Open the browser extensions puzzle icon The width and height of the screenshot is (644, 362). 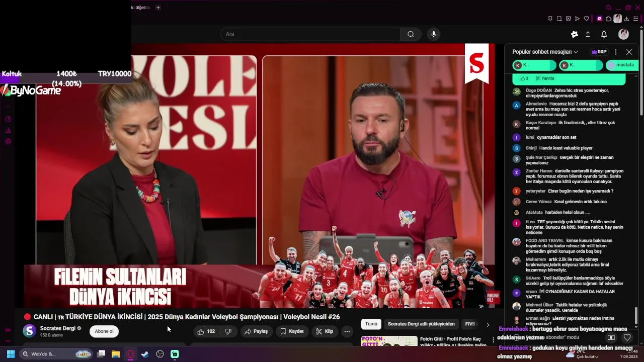click(x=608, y=19)
